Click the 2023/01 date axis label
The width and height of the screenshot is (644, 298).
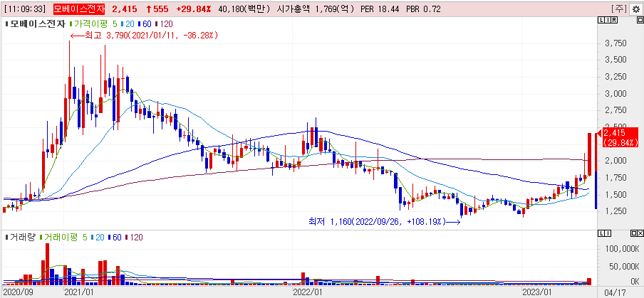[536, 292]
